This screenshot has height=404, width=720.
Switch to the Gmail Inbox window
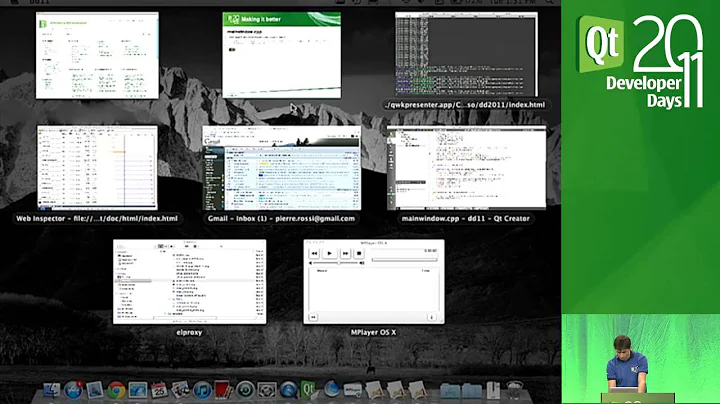[281, 168]
